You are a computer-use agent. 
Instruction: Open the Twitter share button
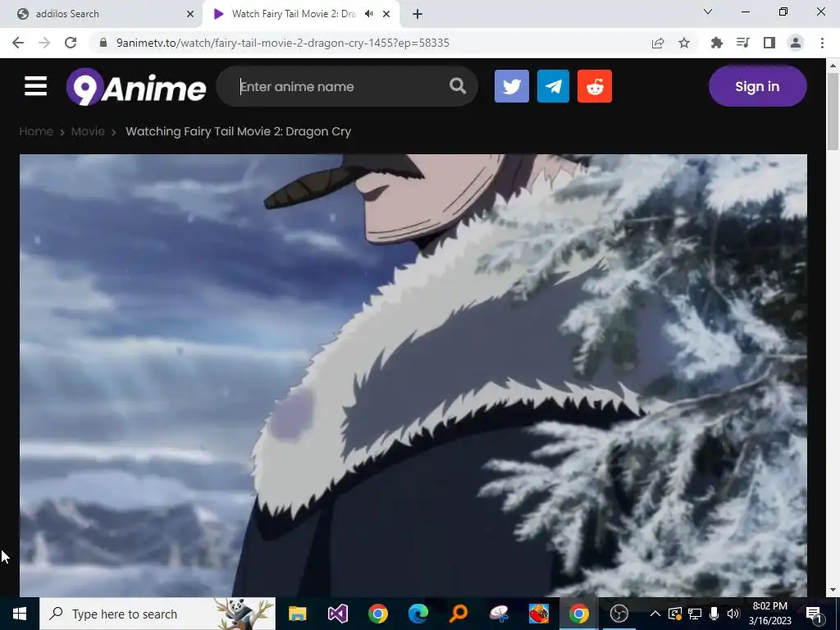click(512, 86)
